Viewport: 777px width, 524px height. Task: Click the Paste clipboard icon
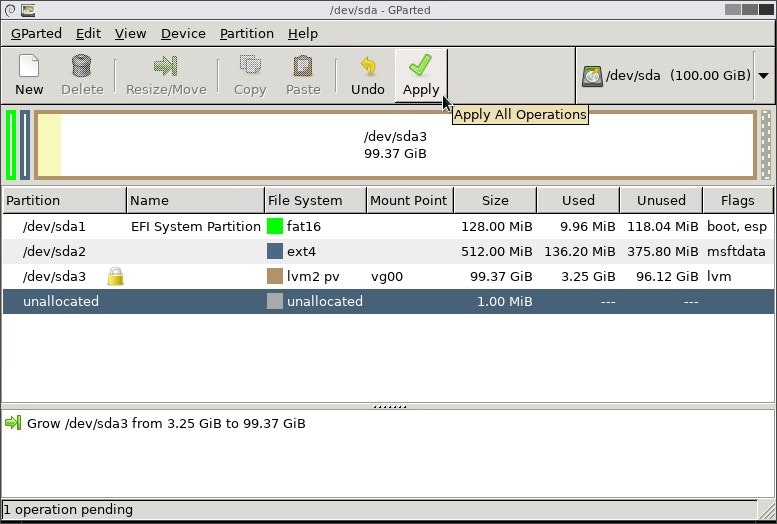tap(303, 66)
